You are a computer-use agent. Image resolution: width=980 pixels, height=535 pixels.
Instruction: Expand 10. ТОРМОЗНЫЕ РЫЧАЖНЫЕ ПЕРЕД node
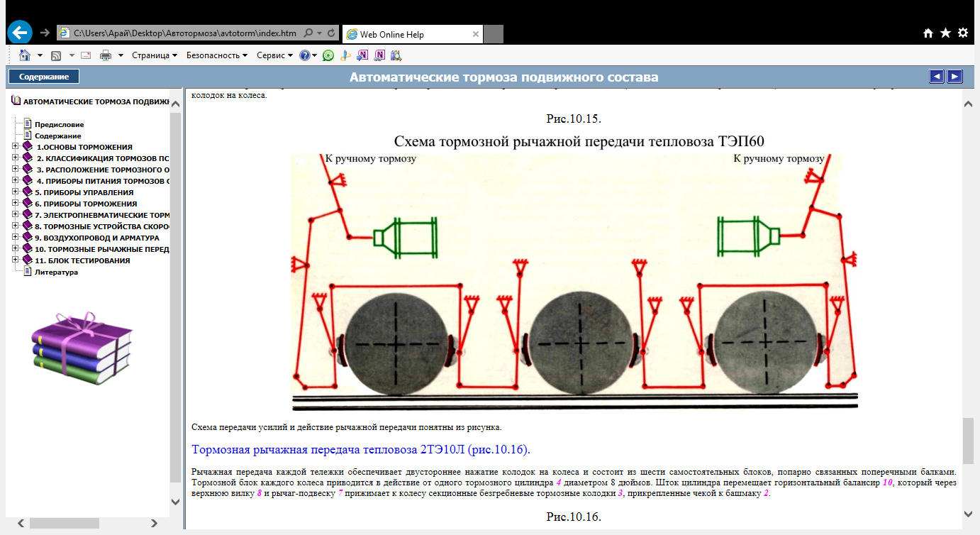pyautogui.click(x=16, y=249)
